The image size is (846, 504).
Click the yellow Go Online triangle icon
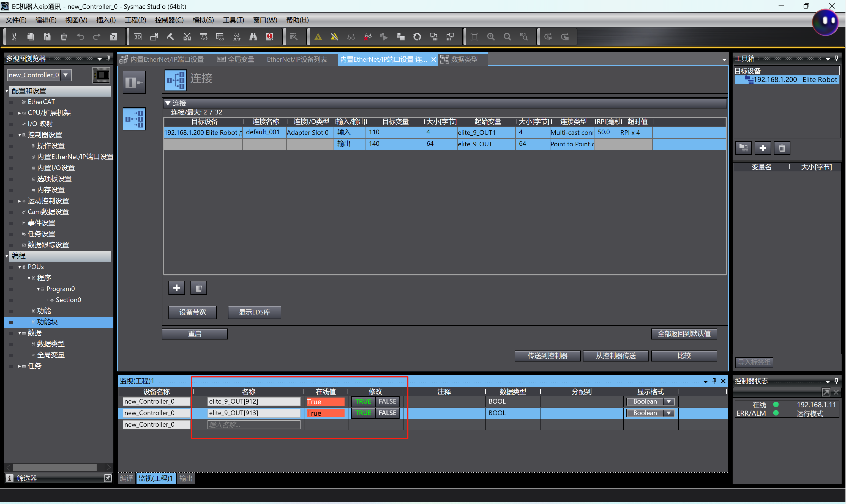coord(318,37)
